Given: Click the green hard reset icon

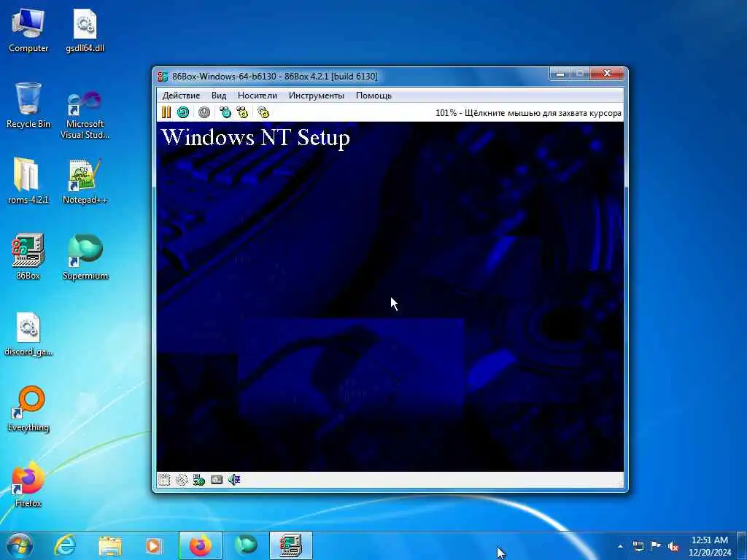Looking at the screenshot, I should [x=183, y=112].
